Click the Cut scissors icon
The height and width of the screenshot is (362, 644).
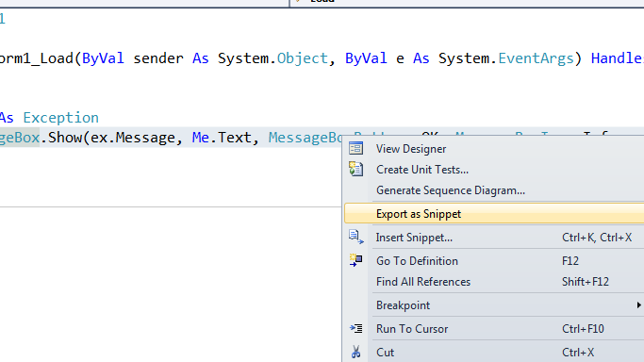(356, 352)
